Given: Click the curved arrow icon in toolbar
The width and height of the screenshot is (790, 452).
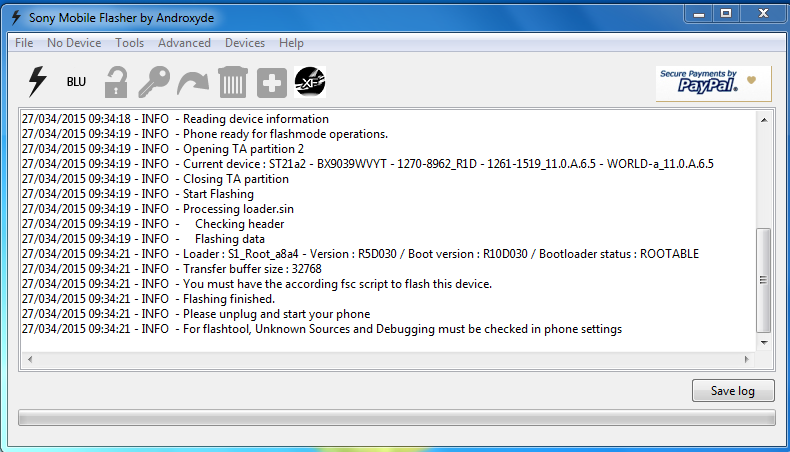Looking at the screenshot, I should pyautogui.click(x=193, y=83).
